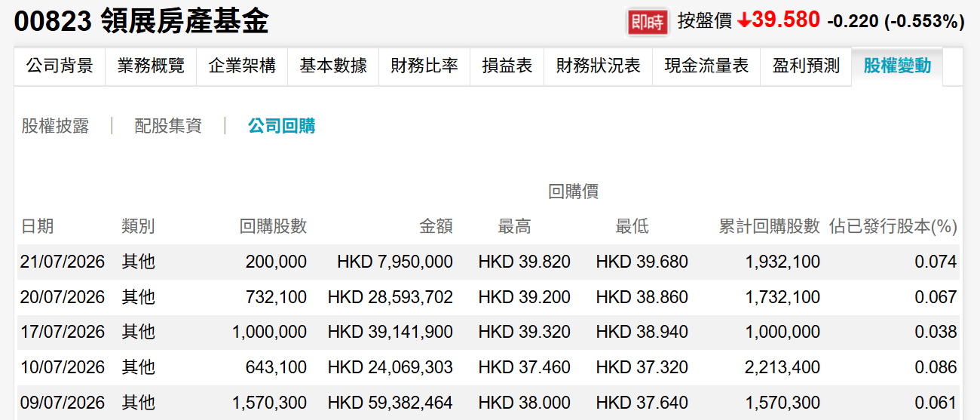This screenshot has height=420, width=980.
Task: Click the 1,932,100 cumulative shares value
Action: tap(782, 262)
